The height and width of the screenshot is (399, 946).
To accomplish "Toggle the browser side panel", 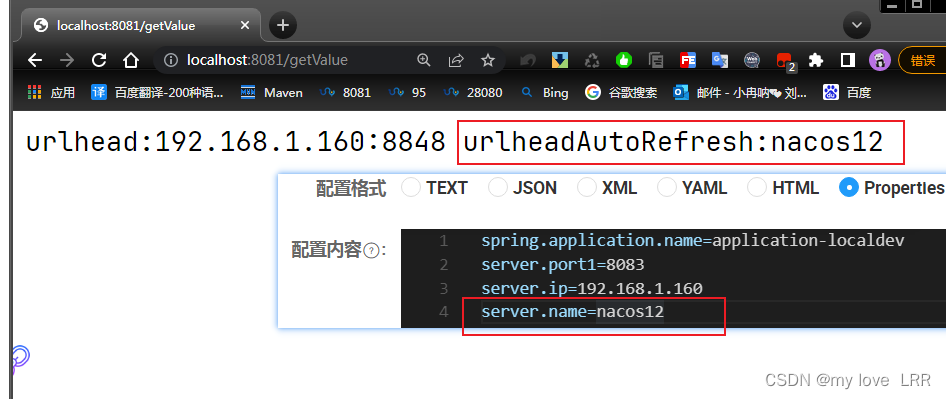I will click(848, 60).
